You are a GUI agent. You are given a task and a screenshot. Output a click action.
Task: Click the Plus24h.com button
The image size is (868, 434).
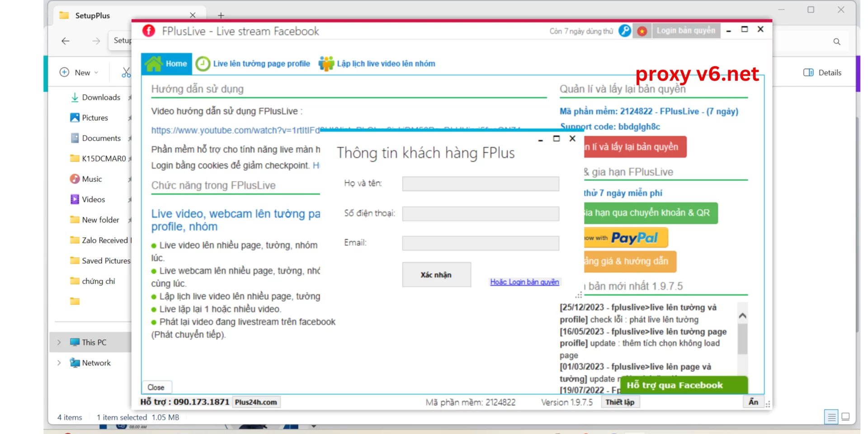pos(256,402)
